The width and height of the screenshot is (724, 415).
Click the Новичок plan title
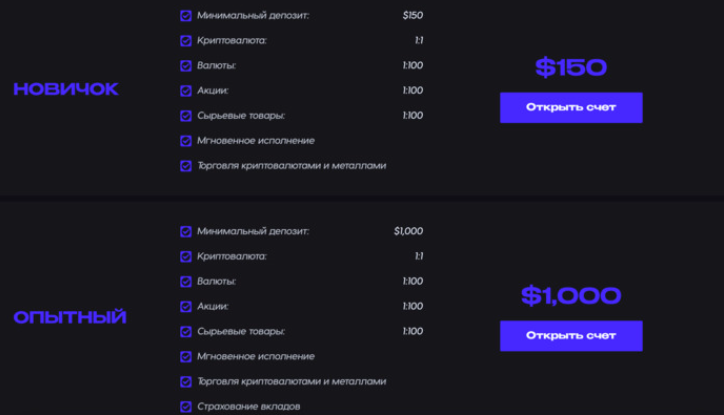66,89
